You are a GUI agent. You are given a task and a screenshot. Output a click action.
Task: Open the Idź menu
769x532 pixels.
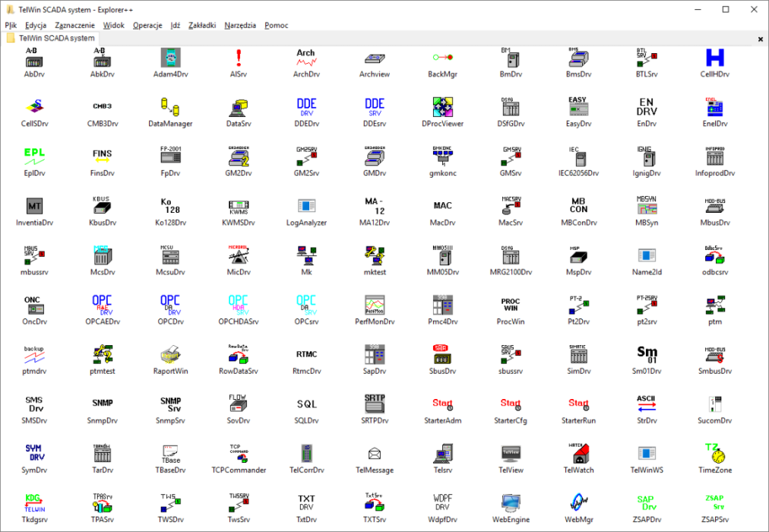[x=176, y=25]
